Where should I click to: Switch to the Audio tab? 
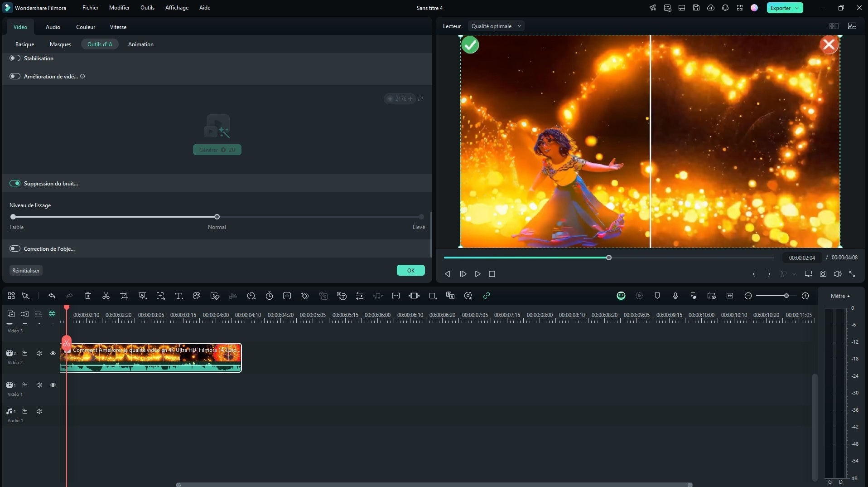point(53,27)
